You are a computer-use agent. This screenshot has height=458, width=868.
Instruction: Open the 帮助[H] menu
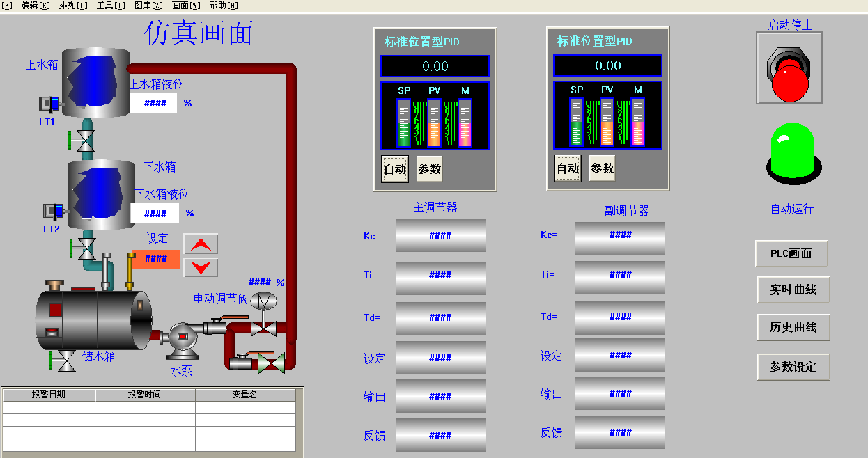pyautogui.click(x=224, y=5)
